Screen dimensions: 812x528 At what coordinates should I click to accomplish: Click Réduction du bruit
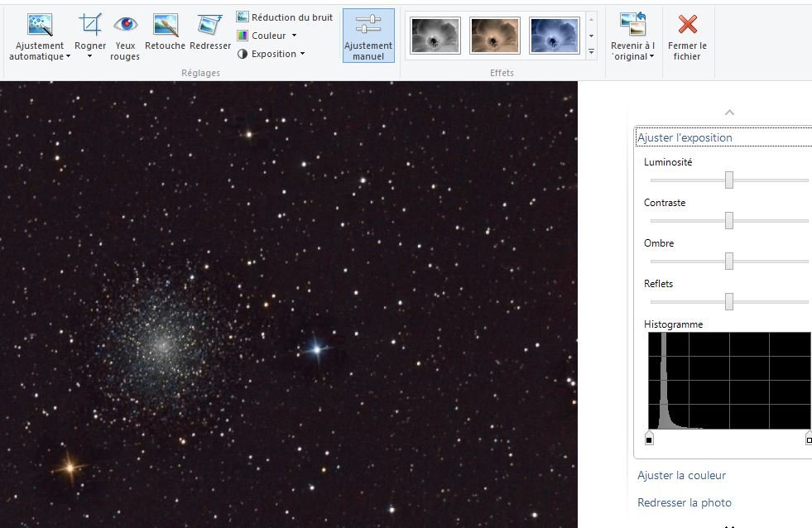click(284, 17)
